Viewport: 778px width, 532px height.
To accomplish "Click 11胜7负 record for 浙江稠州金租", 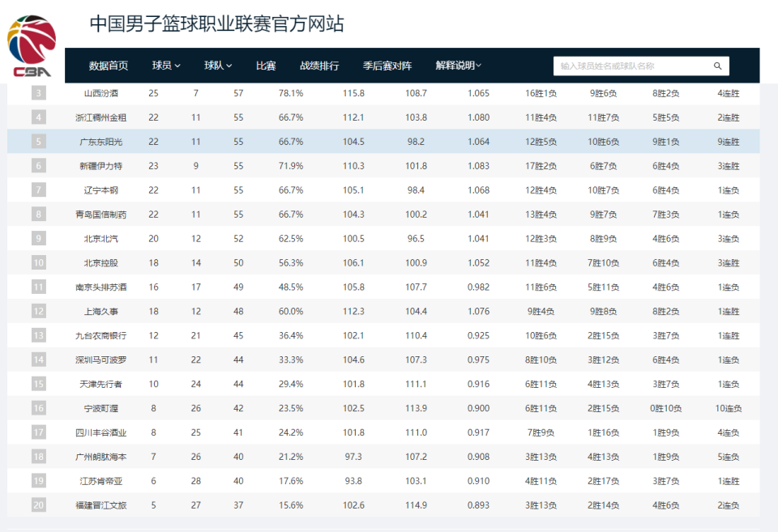I will click(603, 117).
